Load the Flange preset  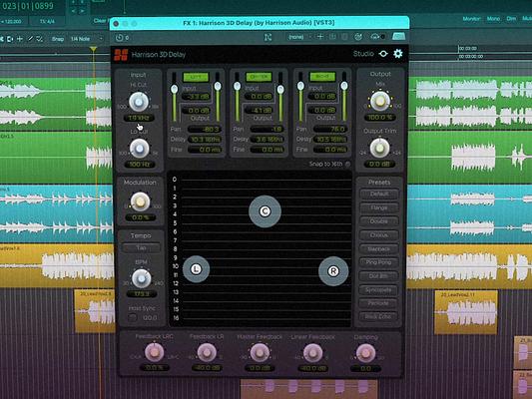tap(379, 207)
